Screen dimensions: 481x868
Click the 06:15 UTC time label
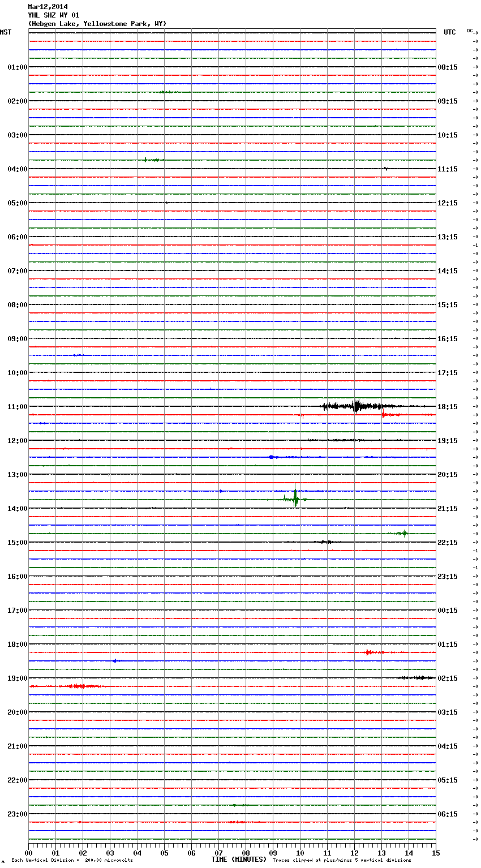point(448,814)
